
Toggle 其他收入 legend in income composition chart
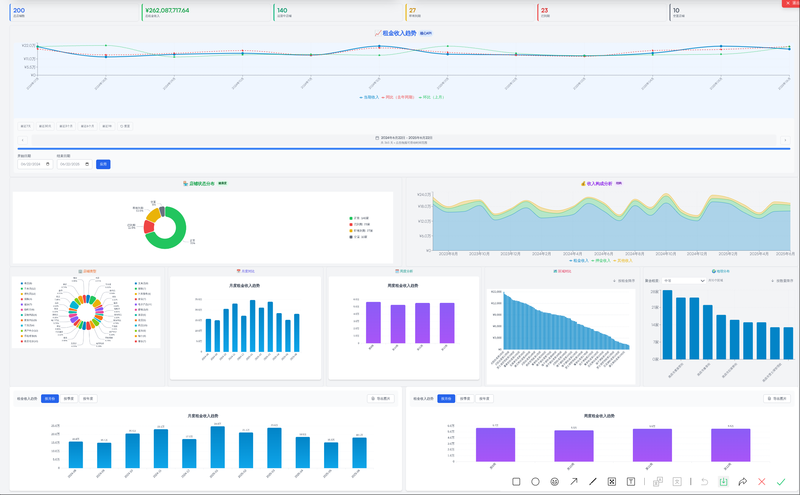click(623, 261)
